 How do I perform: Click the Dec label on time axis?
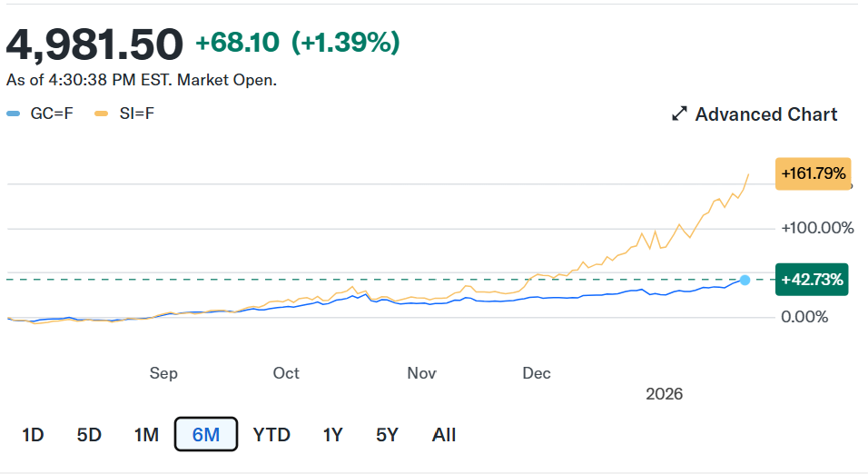[x=537, y=373]
